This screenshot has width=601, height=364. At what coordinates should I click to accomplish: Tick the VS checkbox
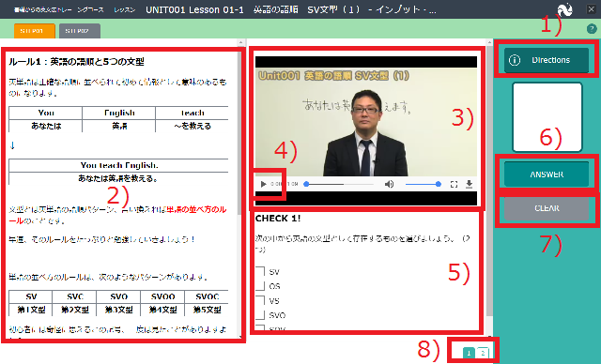point(260,300)
